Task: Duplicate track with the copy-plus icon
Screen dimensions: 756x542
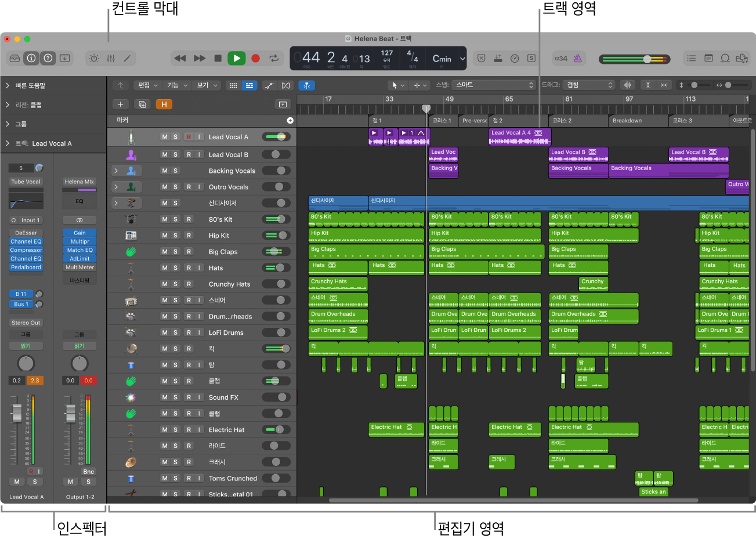Action: tap(142, 104)
